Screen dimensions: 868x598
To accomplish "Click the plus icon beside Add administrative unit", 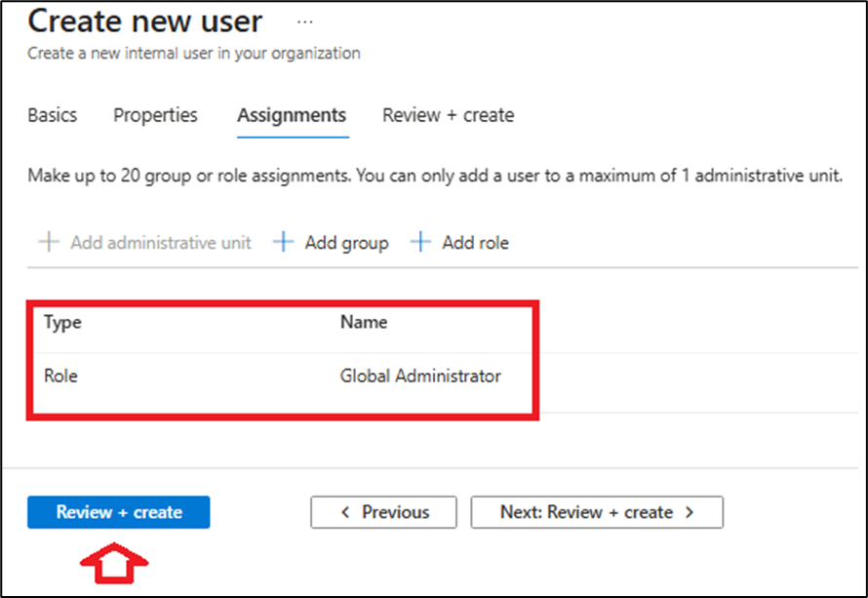I will [48, 243].
